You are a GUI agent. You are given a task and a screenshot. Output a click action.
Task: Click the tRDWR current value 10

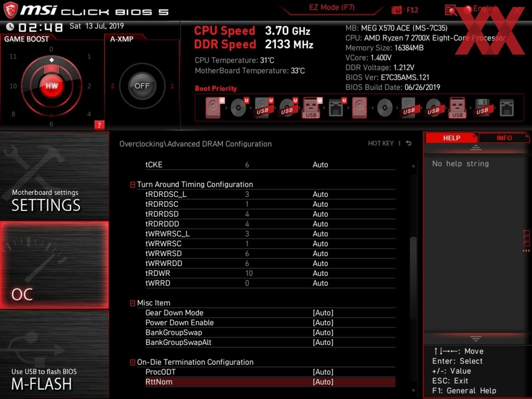249,273
